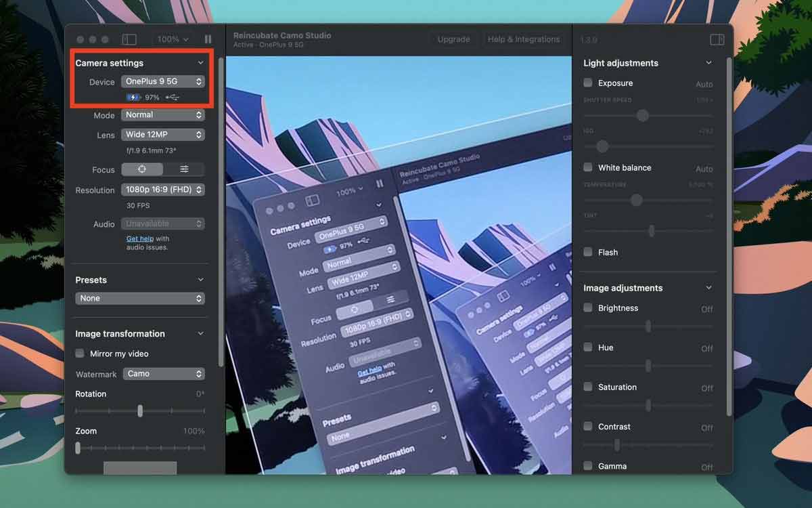Click the Rotation 0° value
812x508 pixels.
[x=200, y=394]
